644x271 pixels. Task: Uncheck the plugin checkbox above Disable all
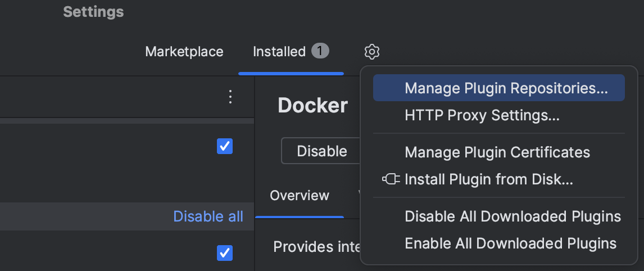pos(225,146)
